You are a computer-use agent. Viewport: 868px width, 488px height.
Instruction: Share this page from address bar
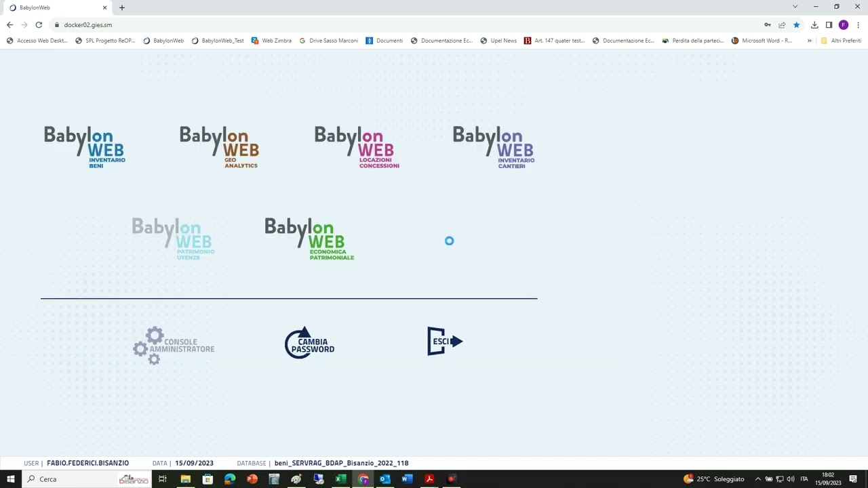pos(782,25)
